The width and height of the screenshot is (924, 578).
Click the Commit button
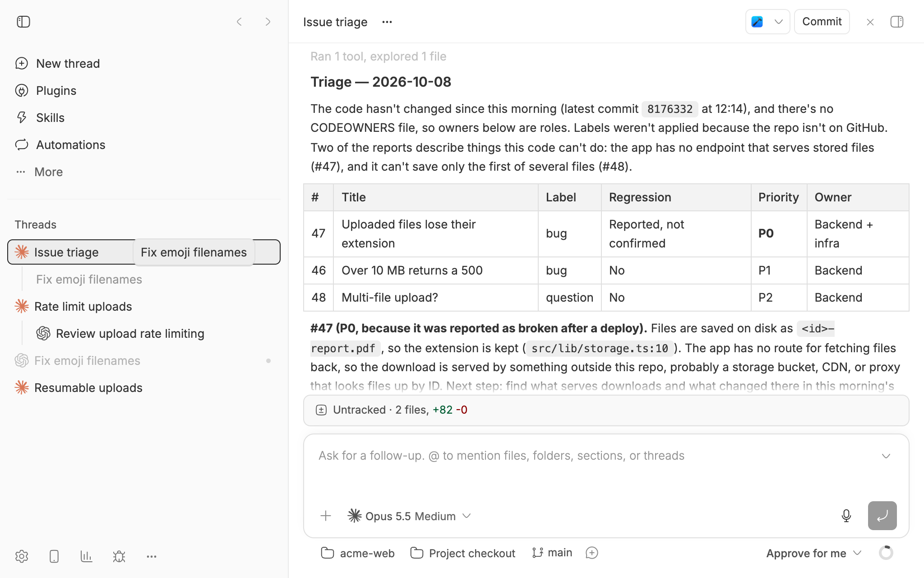click(x=822, y=22)
